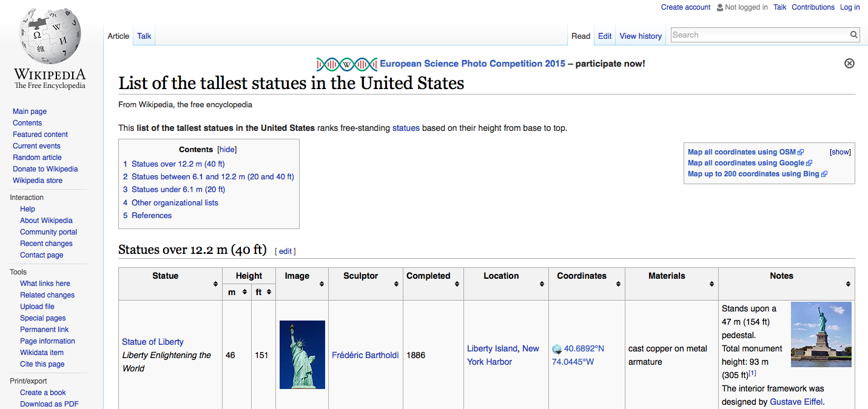The height and width of the screenshot is (409, 868).
Task: Open Permanent link in Tools
Action: (x=44, y=330)
